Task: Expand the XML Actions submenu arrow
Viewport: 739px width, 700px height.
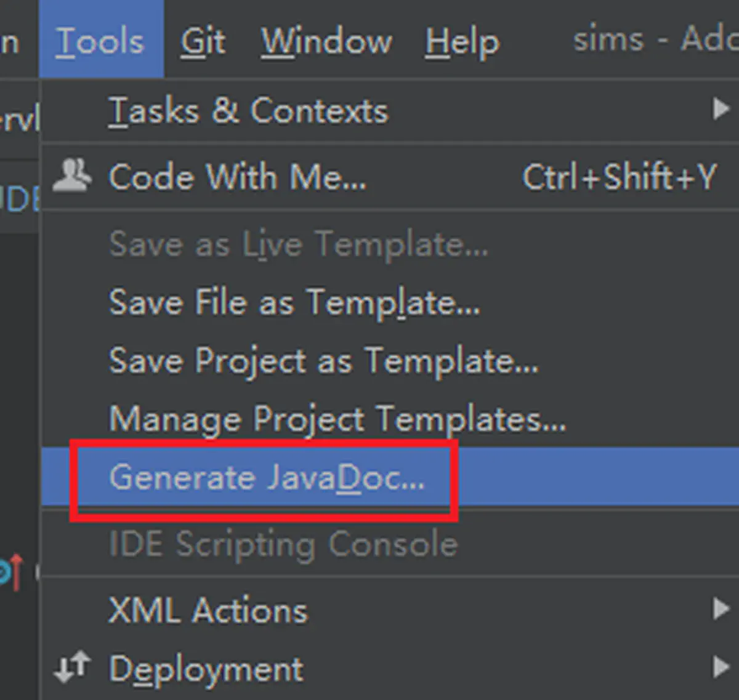Action: (721, 608)
